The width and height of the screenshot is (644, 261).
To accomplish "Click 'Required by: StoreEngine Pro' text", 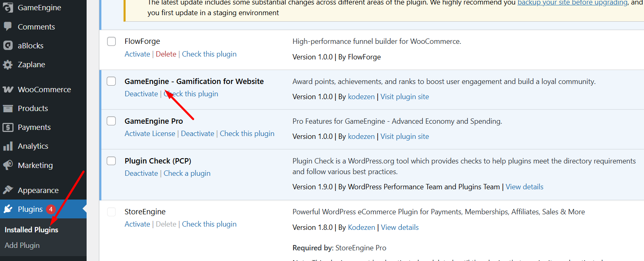I will pyautogui.click(x=339, y=248).
